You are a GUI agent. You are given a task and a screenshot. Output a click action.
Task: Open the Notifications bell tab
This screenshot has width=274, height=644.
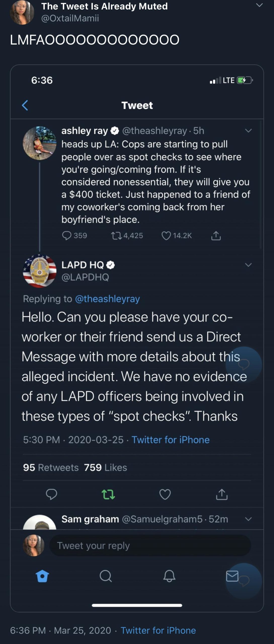pyautogui.click(x=169, y=576)
